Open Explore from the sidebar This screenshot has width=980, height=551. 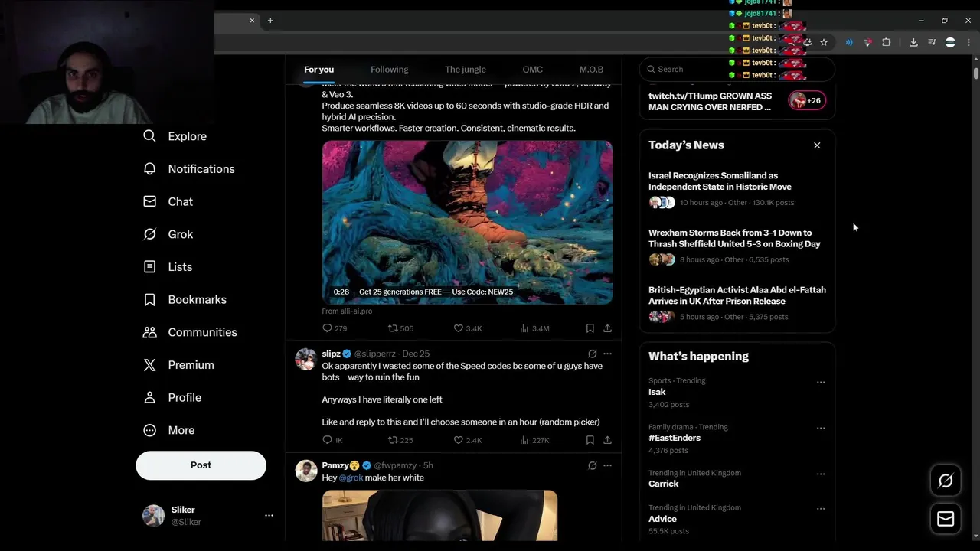click(175, 136)
